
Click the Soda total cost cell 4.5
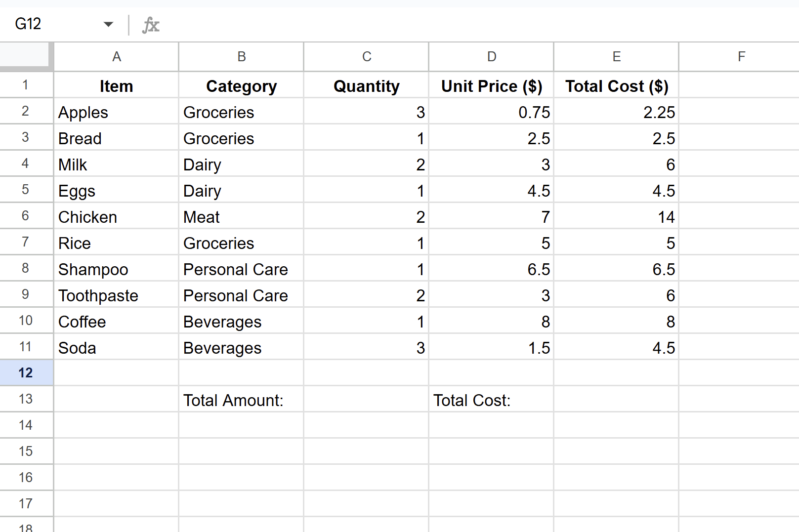click(616, 348)
